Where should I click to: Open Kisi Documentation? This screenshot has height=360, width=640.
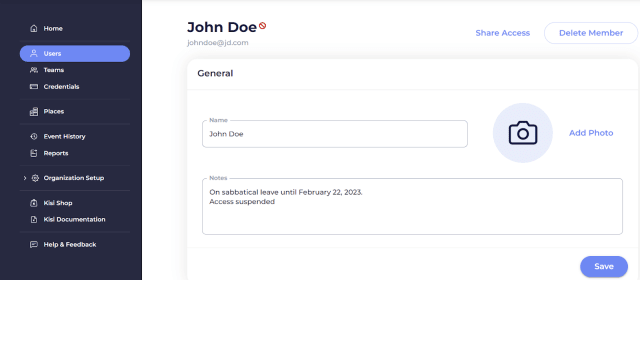coord(75,220)
